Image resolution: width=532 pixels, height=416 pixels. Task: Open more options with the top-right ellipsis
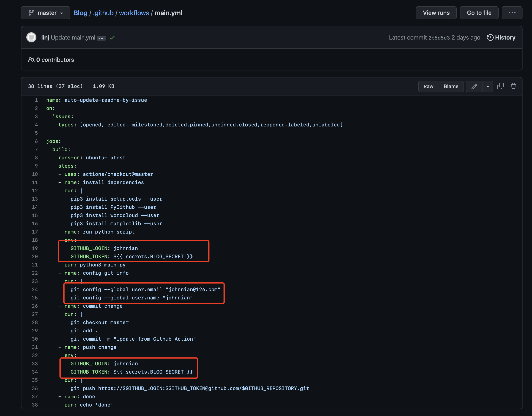512,13
